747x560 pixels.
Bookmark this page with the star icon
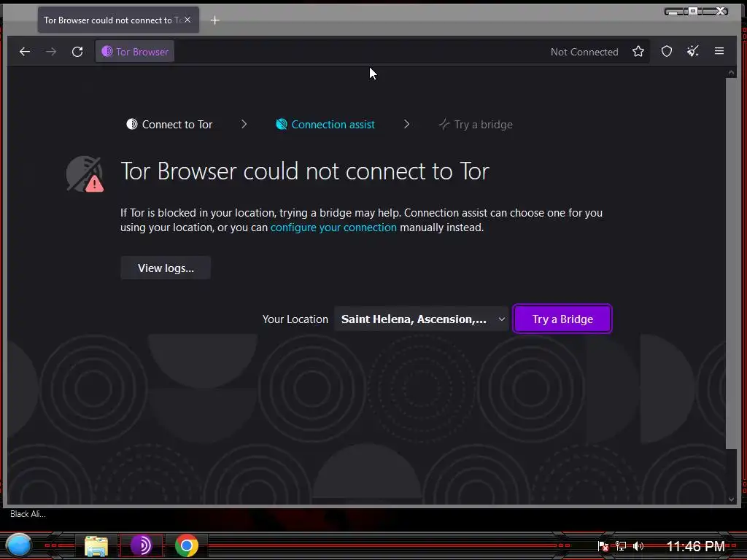pos(638,52)
